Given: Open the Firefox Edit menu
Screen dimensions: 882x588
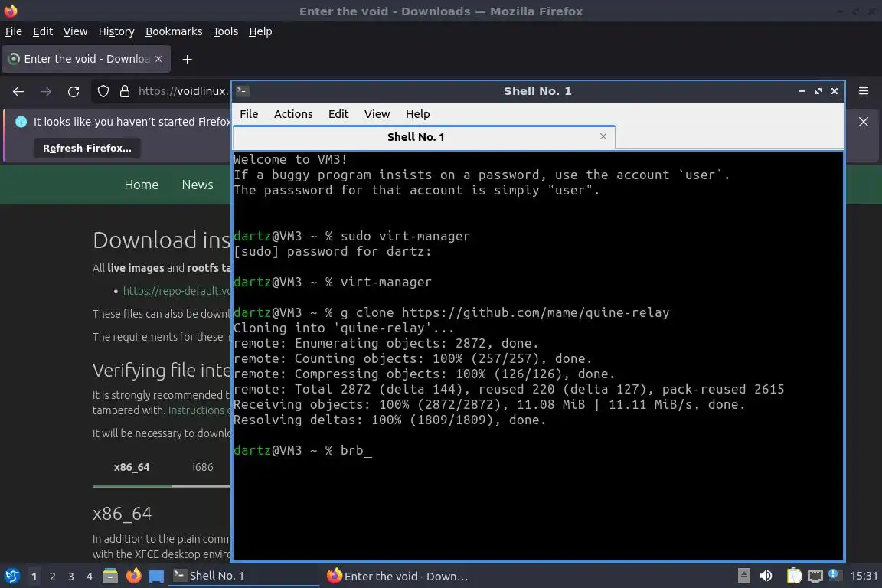Looking at the screenshot, I should [x=43, y=31].
